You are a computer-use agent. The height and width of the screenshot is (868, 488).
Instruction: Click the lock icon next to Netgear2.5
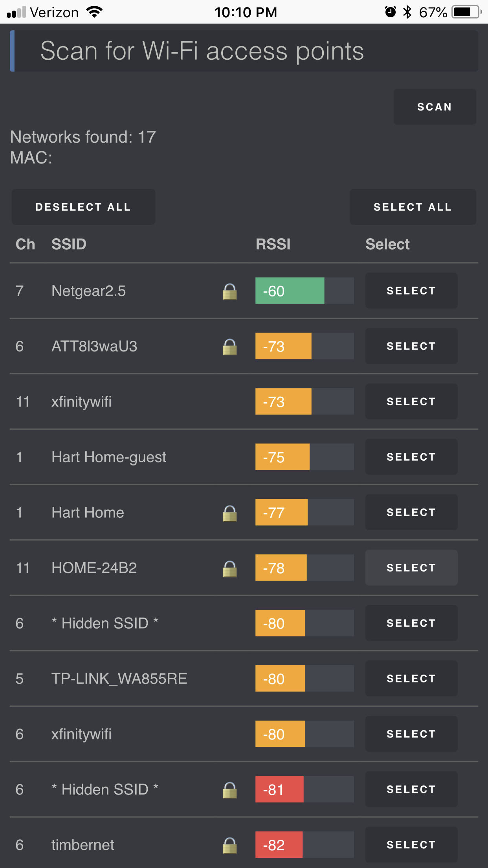(230, 292)
